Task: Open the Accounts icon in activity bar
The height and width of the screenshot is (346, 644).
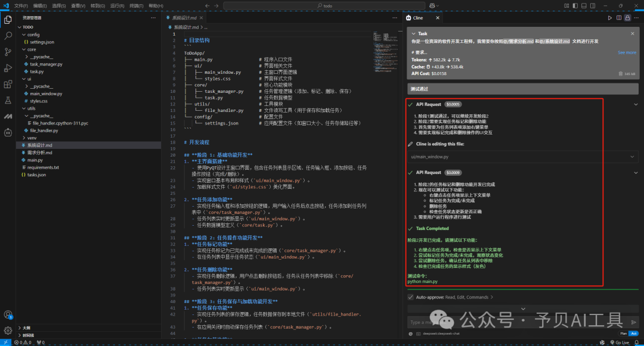Action: (8, 314)
